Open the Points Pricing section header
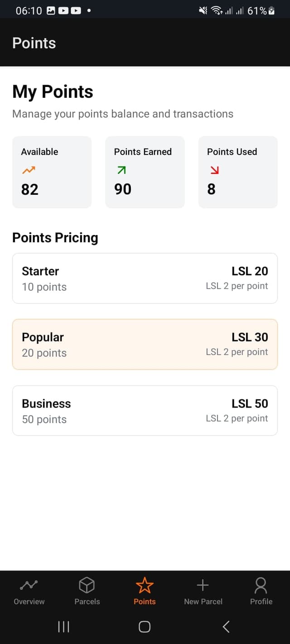Screen dimensions: 290x644 (55, 237)
